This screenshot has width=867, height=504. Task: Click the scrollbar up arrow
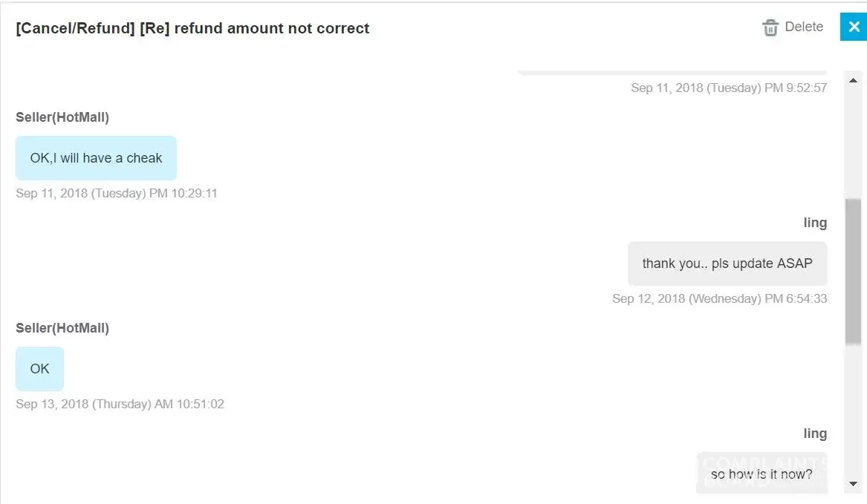(x=853, y=80)
